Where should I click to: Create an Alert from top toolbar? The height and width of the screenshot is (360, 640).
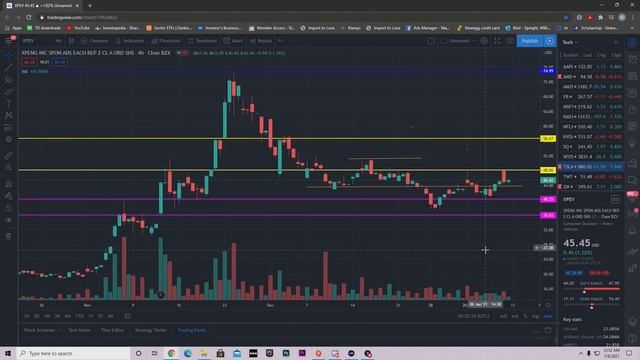click(233, 41)
